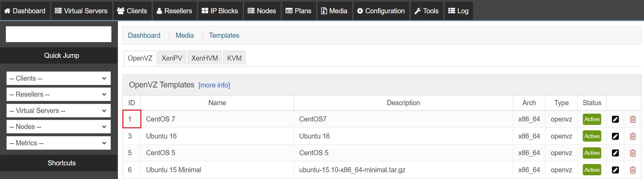Open the IP Blocks menu
Viewport: 644px width, 179px height.
tap(220, 11)
